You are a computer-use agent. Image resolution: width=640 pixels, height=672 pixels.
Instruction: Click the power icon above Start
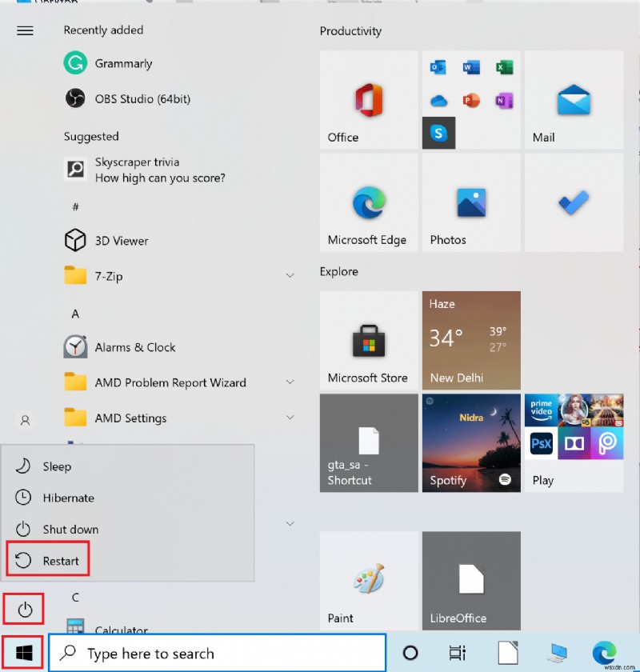pyautogui.click(x=23, y=609)
